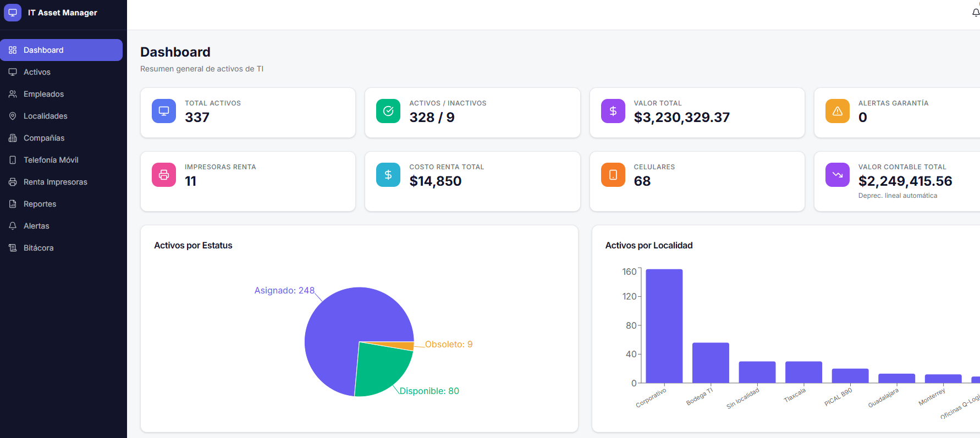The image size is (980, 438).
Task: Click the total activos value 337
Action: point(197,118)
